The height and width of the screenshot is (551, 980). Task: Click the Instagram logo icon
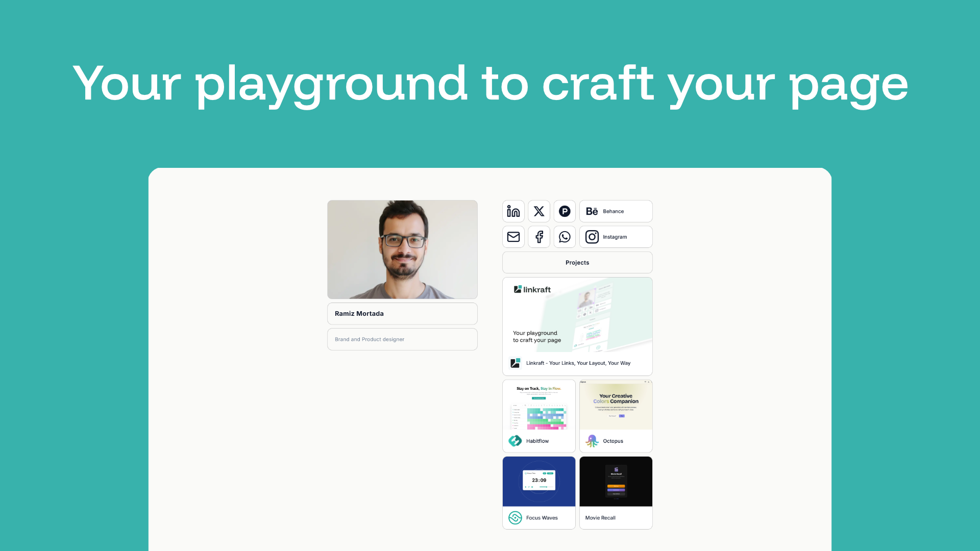click(x=592, y=237)
